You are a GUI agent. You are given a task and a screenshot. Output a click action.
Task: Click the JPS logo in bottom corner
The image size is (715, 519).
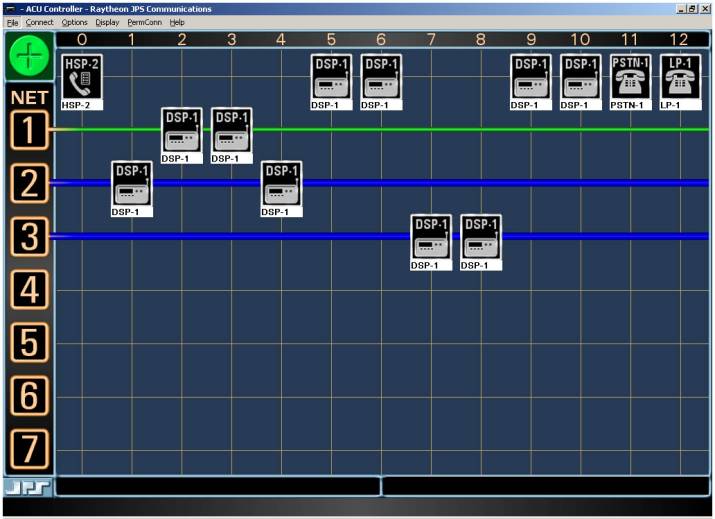[28, 487]
